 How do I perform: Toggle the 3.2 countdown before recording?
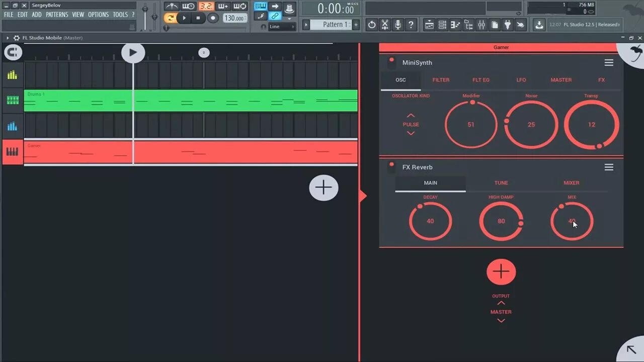(x=205, y=7)
